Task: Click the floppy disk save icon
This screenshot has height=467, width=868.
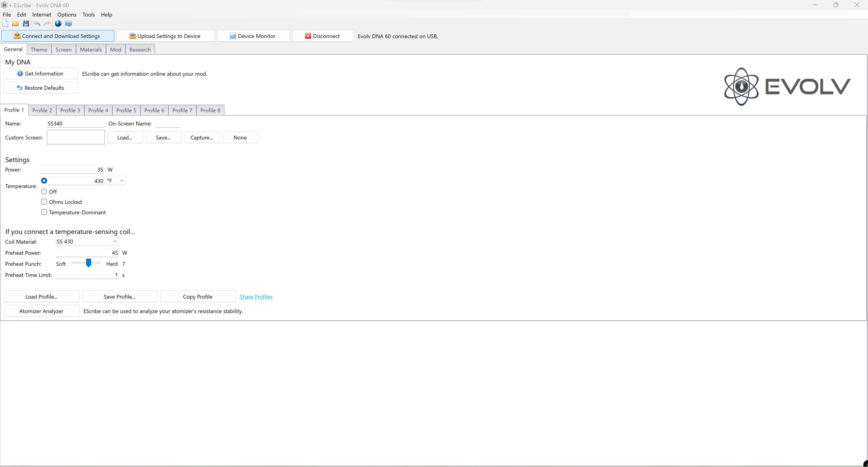Action: pos(26,24)
